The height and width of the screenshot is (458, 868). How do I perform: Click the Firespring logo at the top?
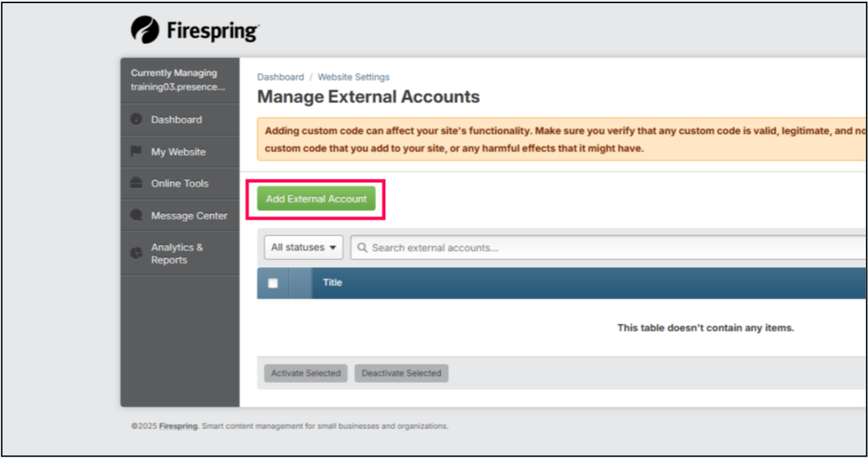pyautogui.click(x=195, y=30)
